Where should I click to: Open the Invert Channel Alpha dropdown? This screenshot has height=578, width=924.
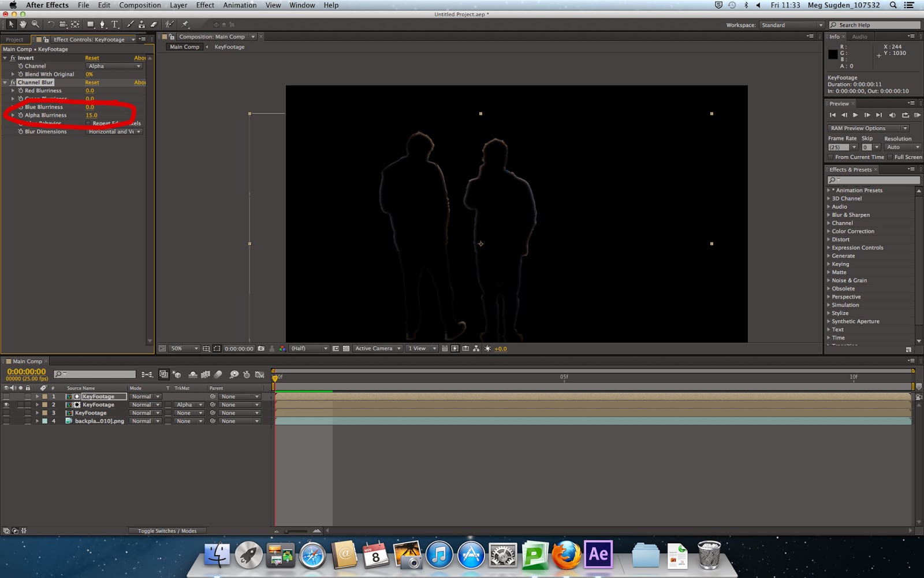point(114,66)
